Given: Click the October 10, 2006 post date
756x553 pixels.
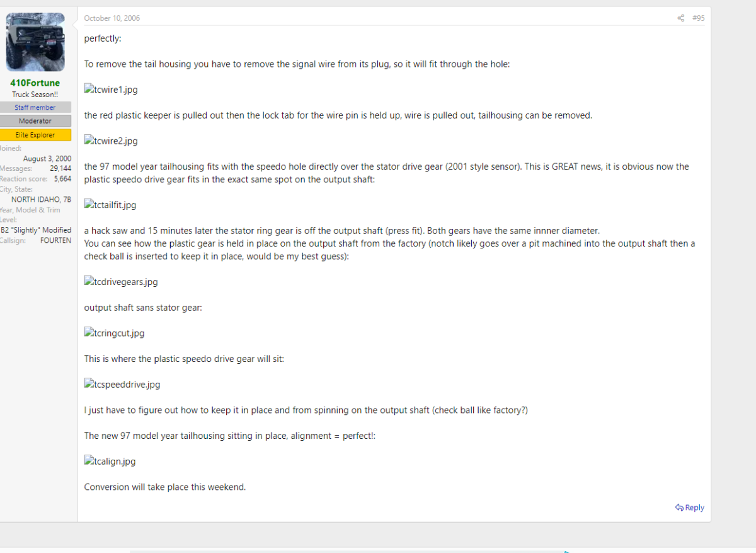Looking at the screenshot, I should 112,18.
